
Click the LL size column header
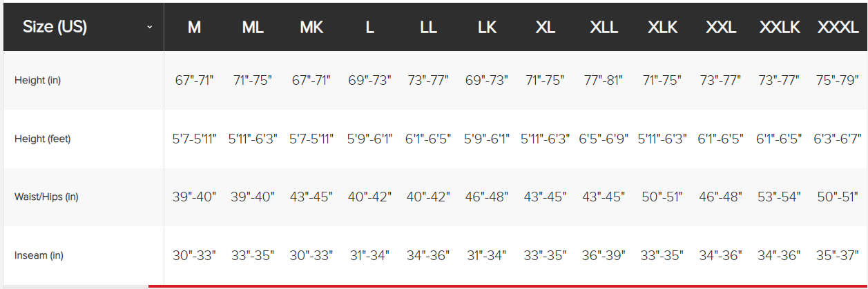(428, 28)
